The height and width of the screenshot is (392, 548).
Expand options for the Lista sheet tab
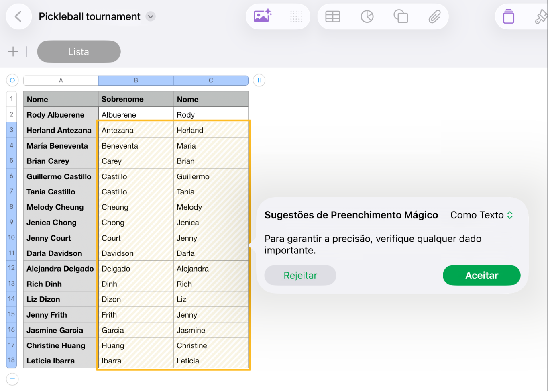(x=79, y=51)
